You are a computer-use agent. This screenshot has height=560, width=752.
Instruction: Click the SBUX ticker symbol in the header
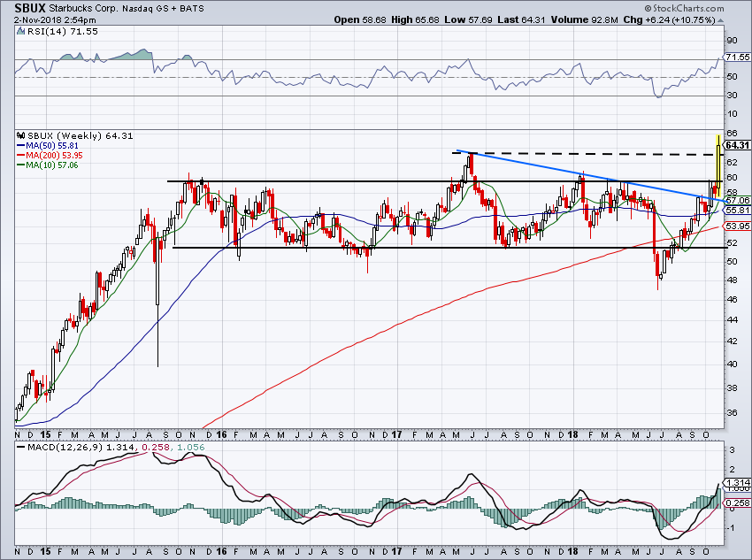pos(30,8)
